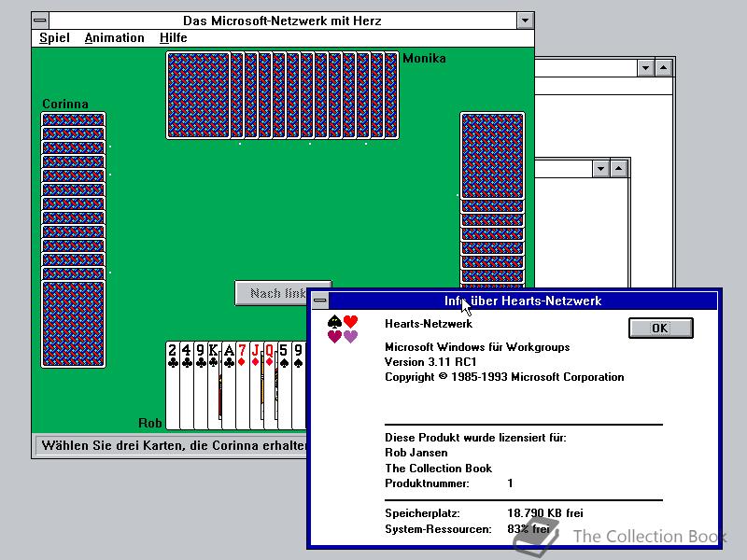Click the product number value '1'
Screen dimensions: 747x560
click(x=510, y=483)
